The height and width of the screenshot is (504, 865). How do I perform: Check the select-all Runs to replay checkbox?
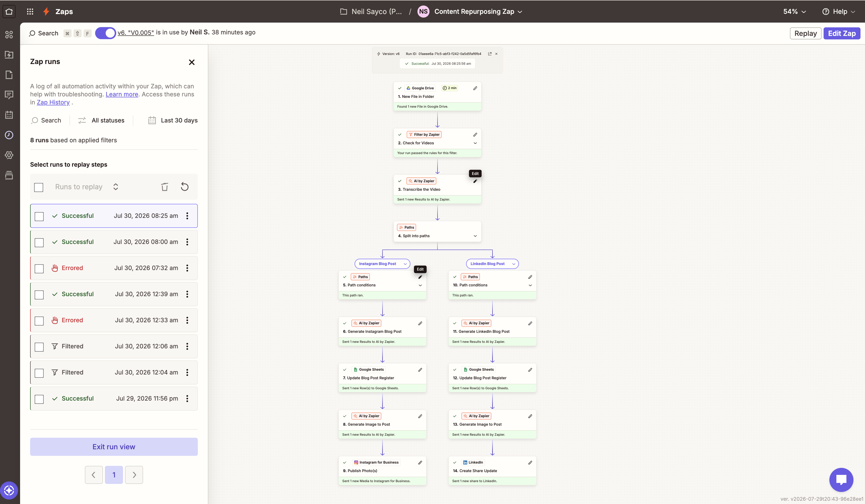[39, 187]
